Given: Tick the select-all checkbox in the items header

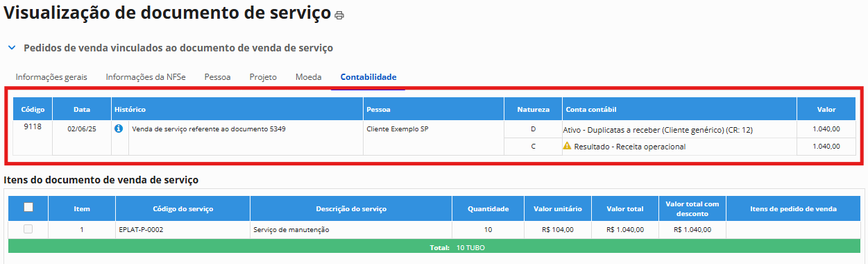Looking at the screenshot, I should click(x=28, y=207).
